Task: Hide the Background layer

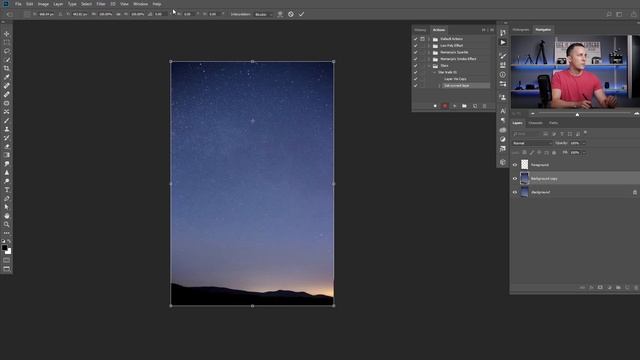Action: tap(515, 192)
